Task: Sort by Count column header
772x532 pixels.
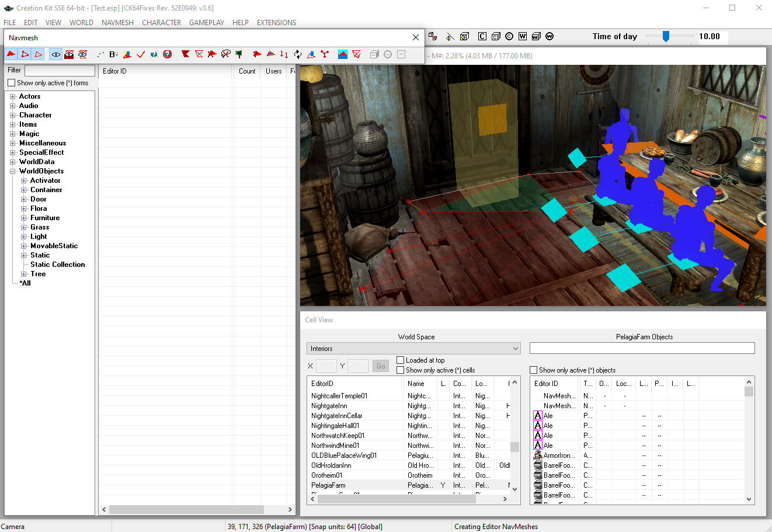Action: [247, 71]
